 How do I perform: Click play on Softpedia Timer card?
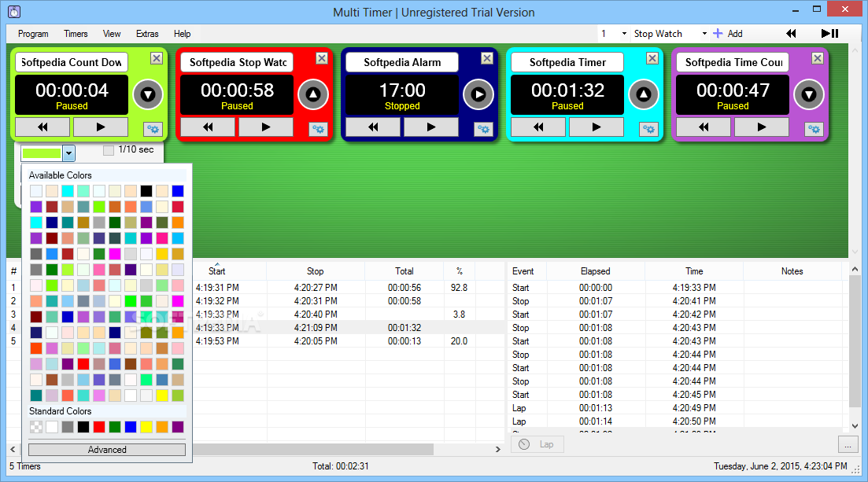(x=597, y=127)
